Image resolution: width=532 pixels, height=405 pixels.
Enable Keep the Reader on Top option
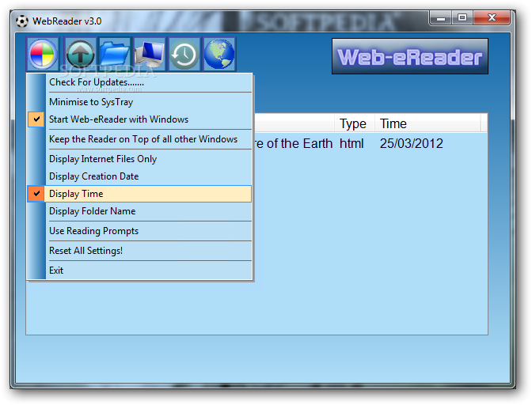pos(139,139)
